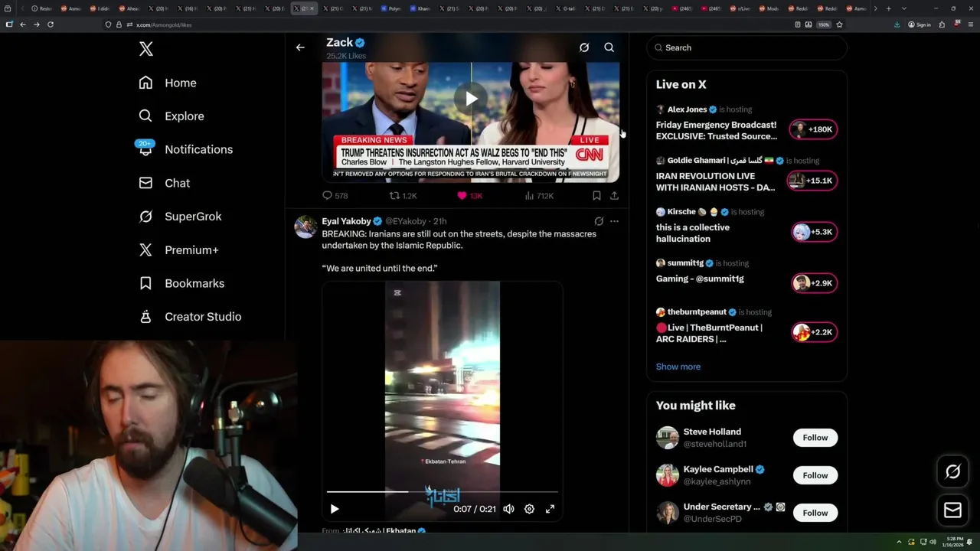980x551 pixels.
Task: Click the 150% zoom indicator
Action: coord(823,24)
